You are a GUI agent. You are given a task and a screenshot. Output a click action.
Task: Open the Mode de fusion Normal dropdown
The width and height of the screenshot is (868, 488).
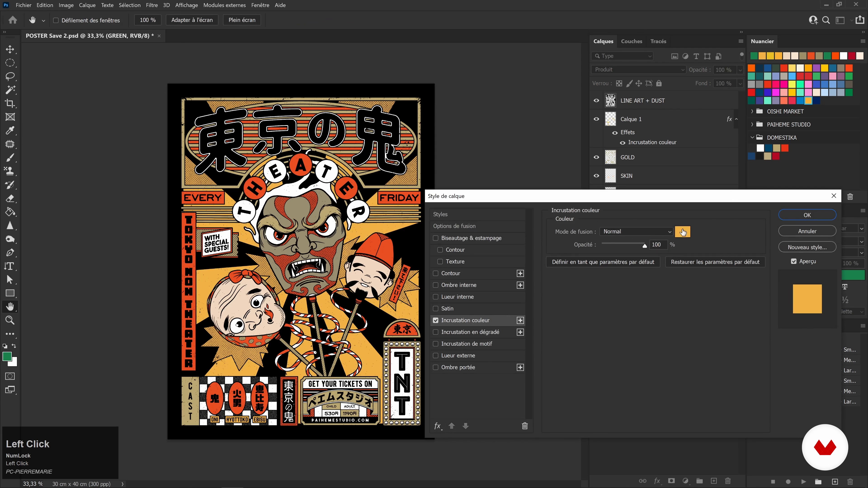(x=636, y=231)
